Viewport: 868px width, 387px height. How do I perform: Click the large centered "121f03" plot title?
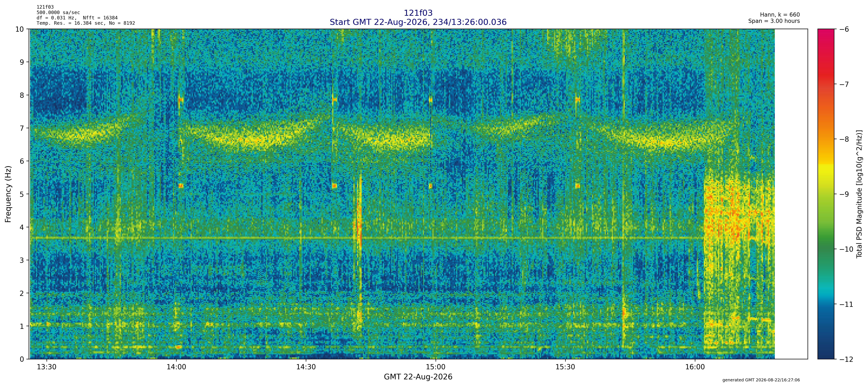(x=418, y=13)
